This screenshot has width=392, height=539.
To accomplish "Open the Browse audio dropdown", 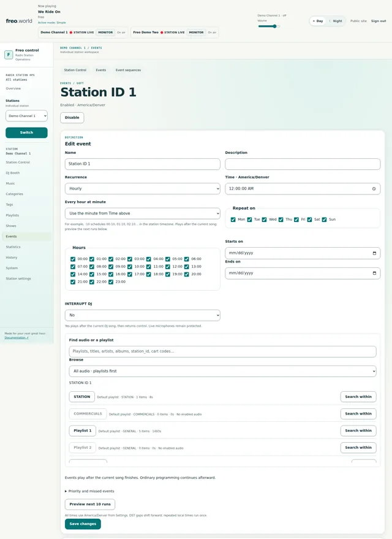I will [x=222, y=371].
